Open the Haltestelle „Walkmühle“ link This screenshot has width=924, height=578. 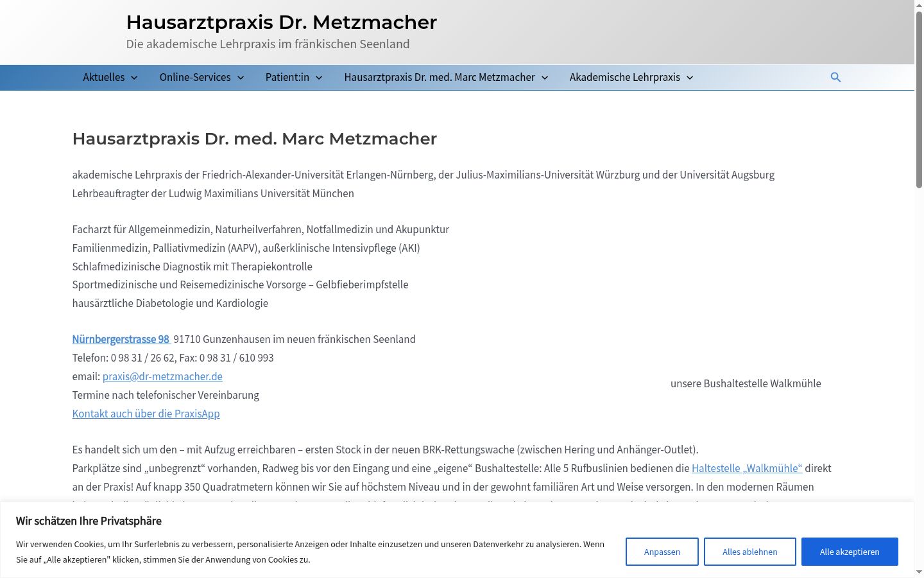(747, 468)
